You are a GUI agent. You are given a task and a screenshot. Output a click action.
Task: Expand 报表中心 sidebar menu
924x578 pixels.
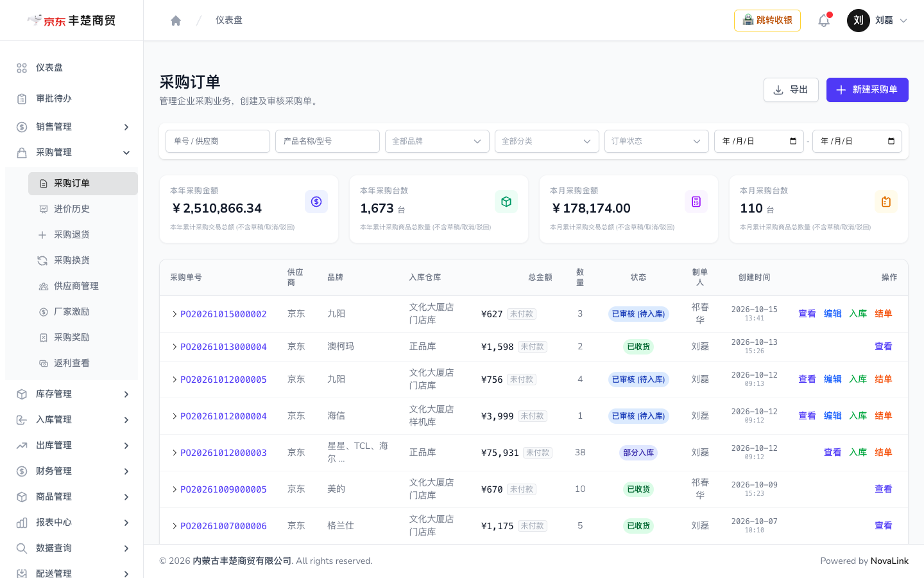[71, 523]
